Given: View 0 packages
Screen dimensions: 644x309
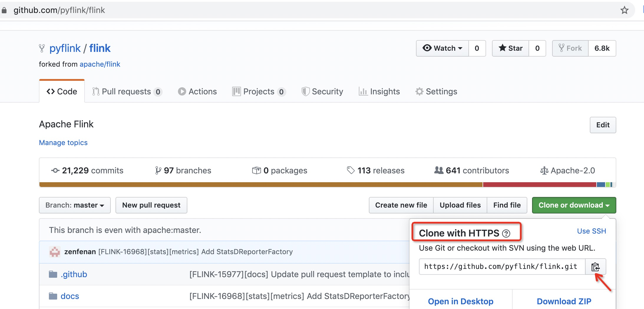Looking at the screenshot, I should pyautogui.click(x=280, y=171).
